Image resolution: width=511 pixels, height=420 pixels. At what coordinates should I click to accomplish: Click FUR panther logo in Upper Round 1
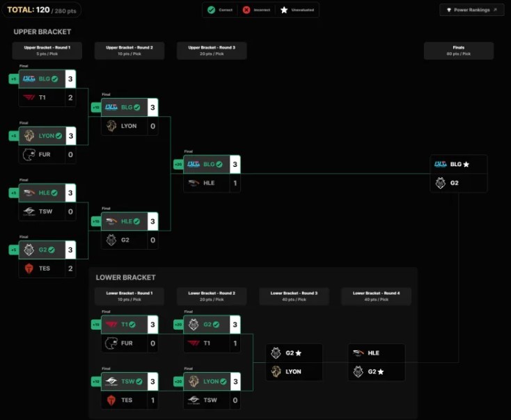click(29, 154)
